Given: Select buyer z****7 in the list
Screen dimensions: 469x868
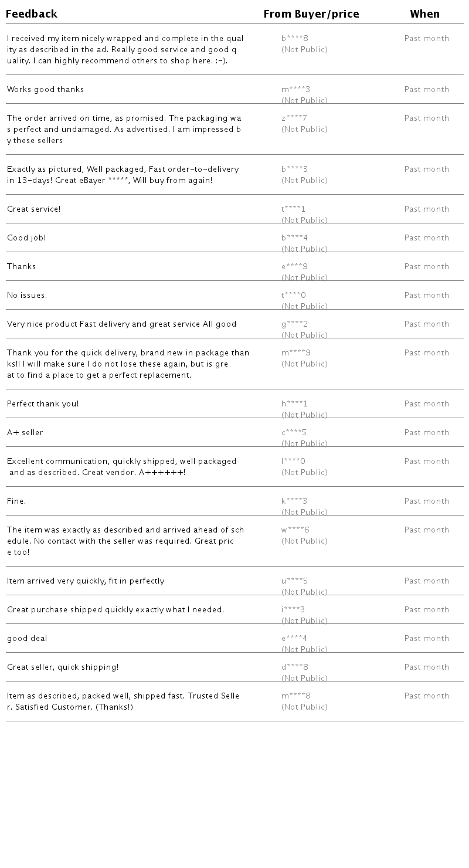Looking at the screenshot, I should coord(294,118).
